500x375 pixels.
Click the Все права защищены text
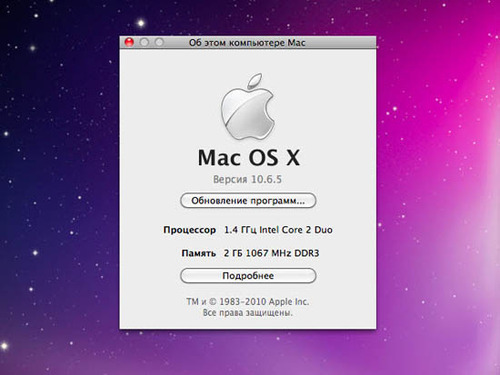248,313
